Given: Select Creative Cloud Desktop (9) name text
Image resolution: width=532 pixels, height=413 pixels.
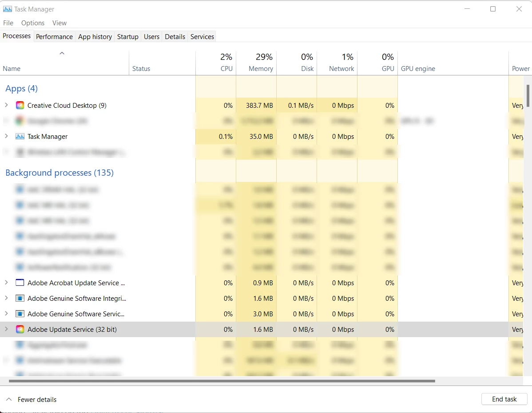Looking at the screenshot, I should (x=67, y=106).
